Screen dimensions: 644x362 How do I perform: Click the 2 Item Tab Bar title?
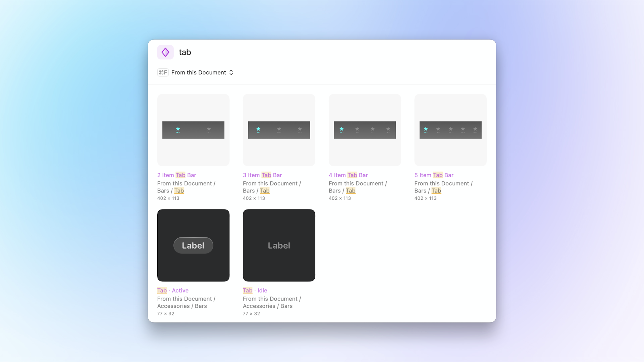click(x=176, y=175)
